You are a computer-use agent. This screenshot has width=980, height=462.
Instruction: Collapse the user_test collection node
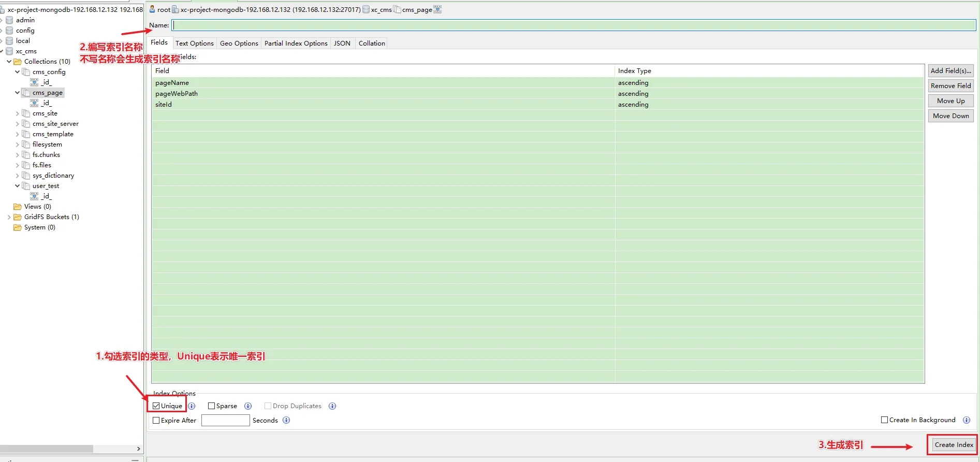click(x=17, y=186)
